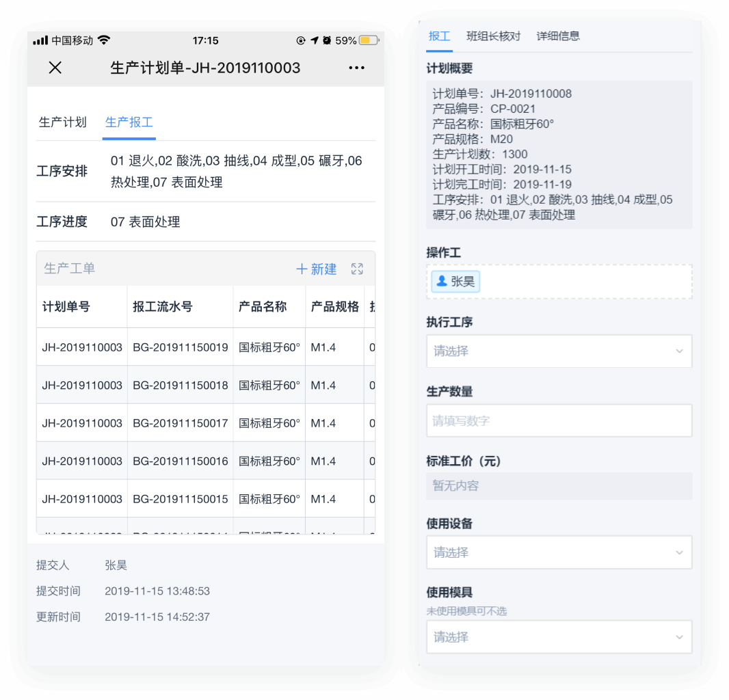Click the user icon on 张昊 tag

[x=442, y=281]
